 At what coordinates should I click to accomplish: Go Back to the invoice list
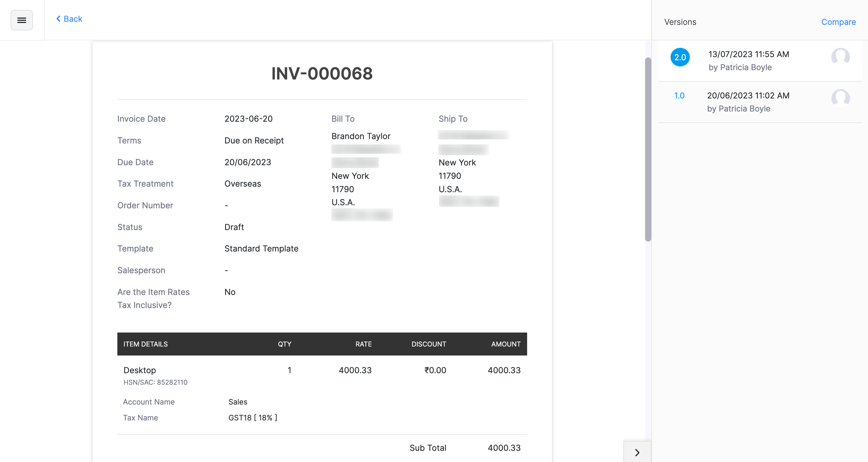pos(69,19)
